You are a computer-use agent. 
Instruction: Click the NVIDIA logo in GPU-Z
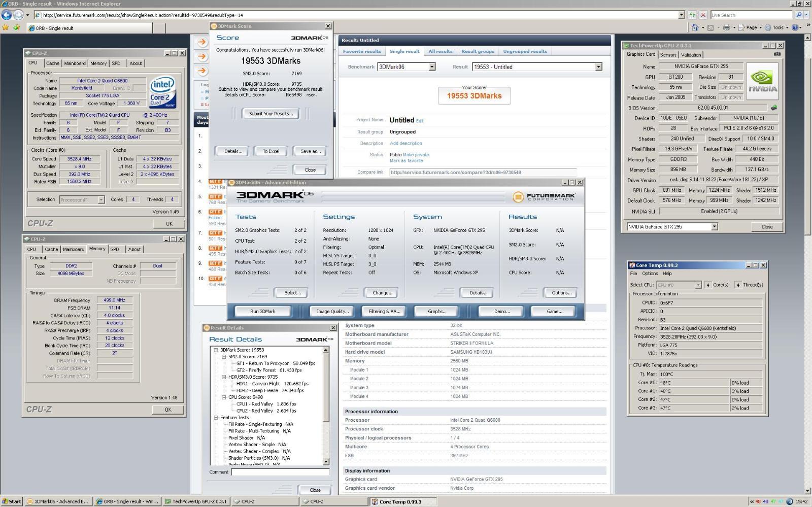(762, 81)
